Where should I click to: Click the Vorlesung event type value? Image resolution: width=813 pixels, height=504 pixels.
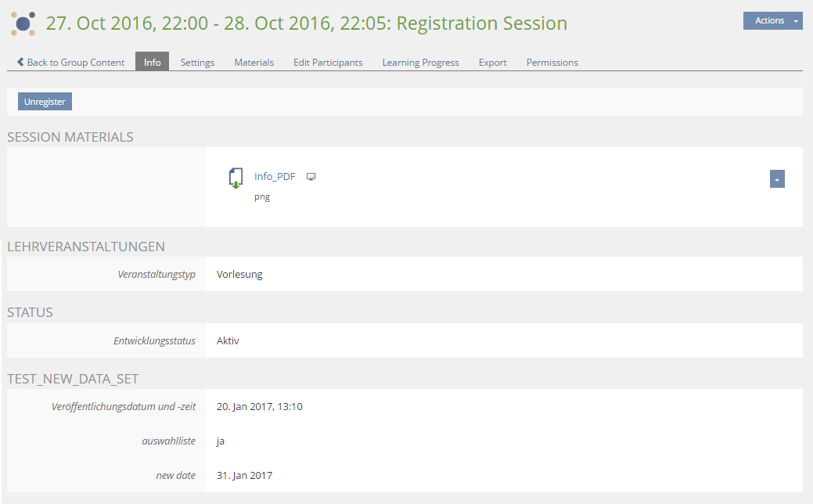click(239, 275)
